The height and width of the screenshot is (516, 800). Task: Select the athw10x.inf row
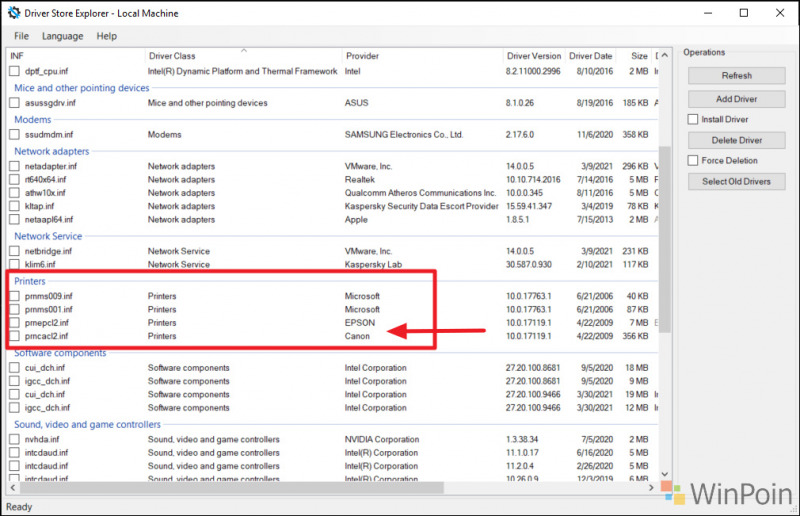[x=333, y=193]
